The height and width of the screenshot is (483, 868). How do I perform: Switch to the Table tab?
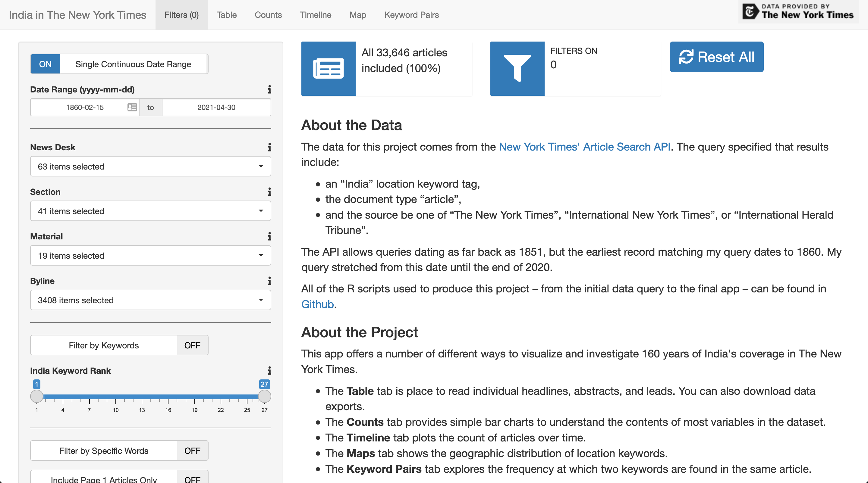(x=226, y=15)
